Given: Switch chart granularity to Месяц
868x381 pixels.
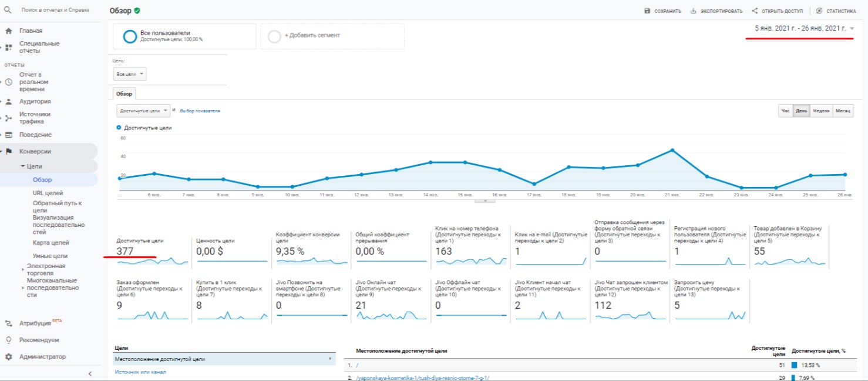Looking at the screenshot, I should [843, 111].
